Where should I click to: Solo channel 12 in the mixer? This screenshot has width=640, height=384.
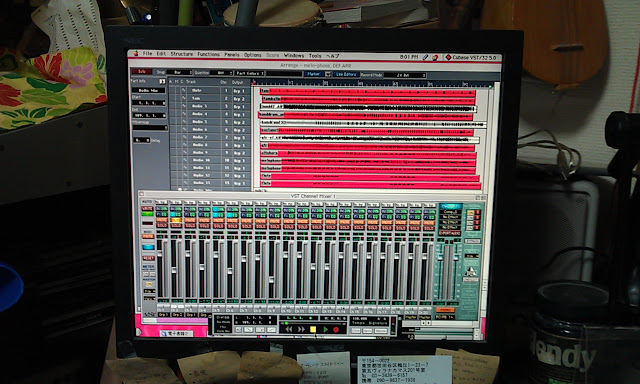[x=317, y=226]
